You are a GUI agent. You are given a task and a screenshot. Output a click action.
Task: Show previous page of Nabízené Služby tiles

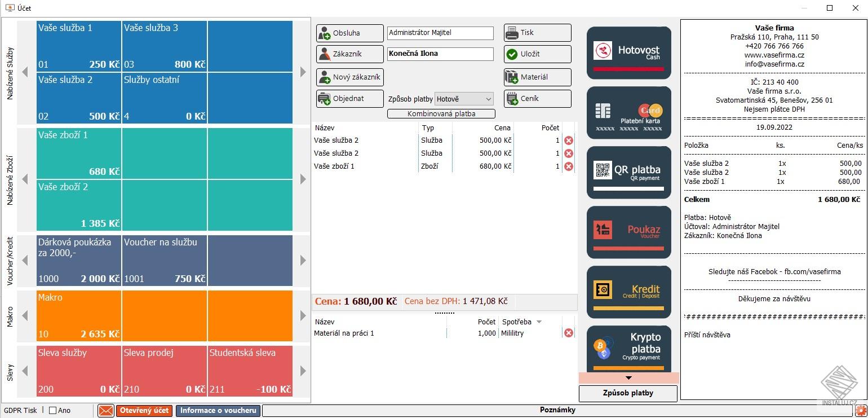[x=25, y=72]
